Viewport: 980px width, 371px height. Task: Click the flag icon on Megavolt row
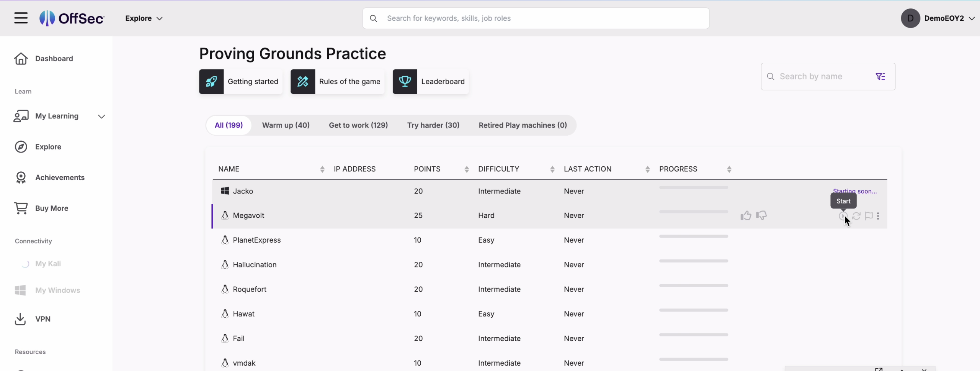[869, 216]
